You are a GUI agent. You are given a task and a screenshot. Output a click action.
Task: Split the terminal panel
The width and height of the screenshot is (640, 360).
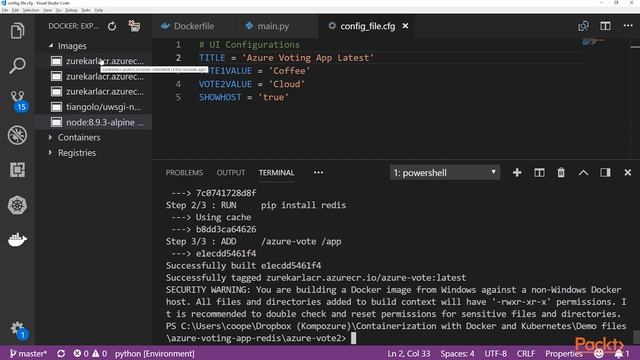pos(539,173)
